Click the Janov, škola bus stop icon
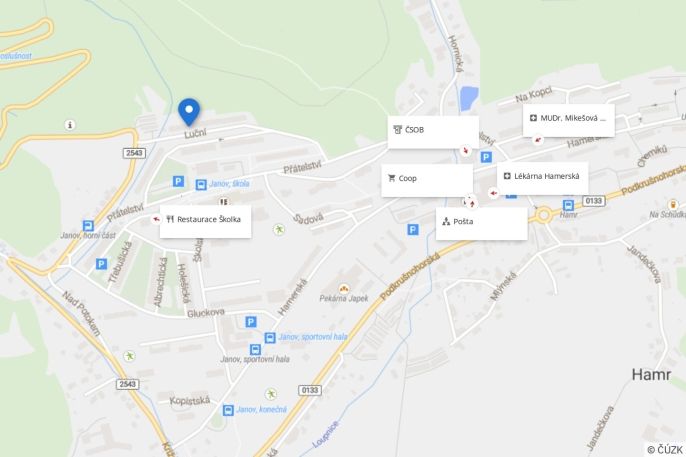Image resolution: width=686 pixels, height=457 pixels. tap(201, 185)
